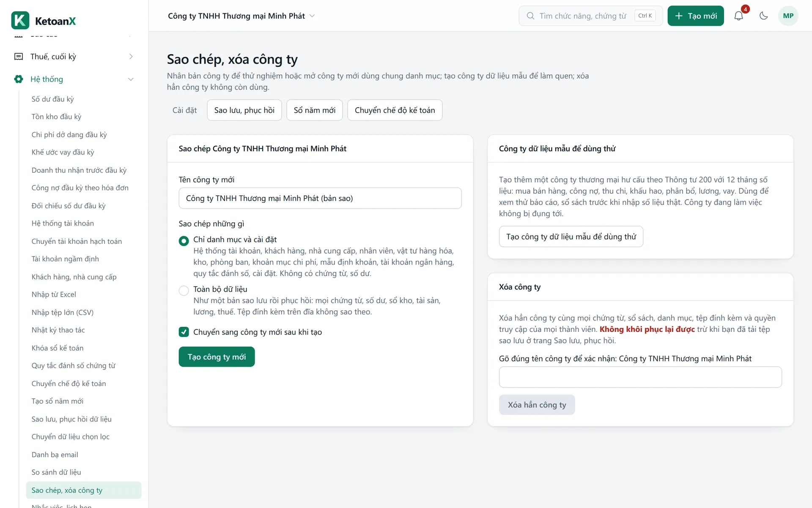Image resolution: width=812 pixels, height=508 pixels.
Task: Switch to the Cài đặt tab
Action: [184, 110]
